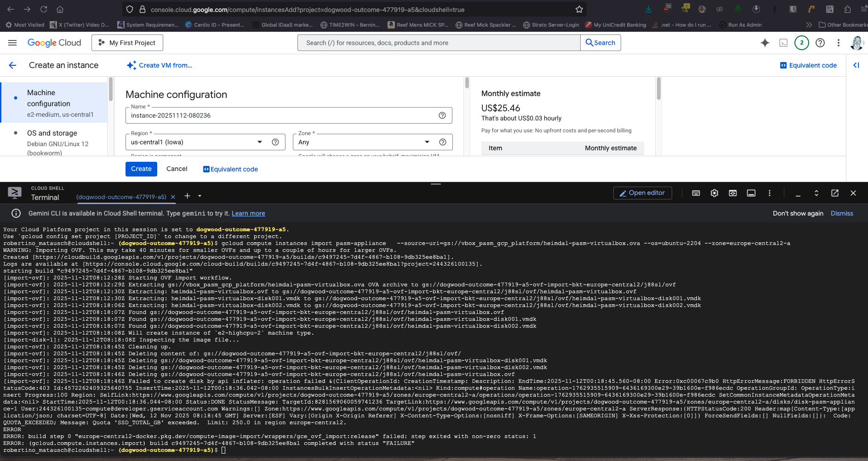
Task: Open the My UniCredit Banking bookmark
Action: (x=616, y=25)
